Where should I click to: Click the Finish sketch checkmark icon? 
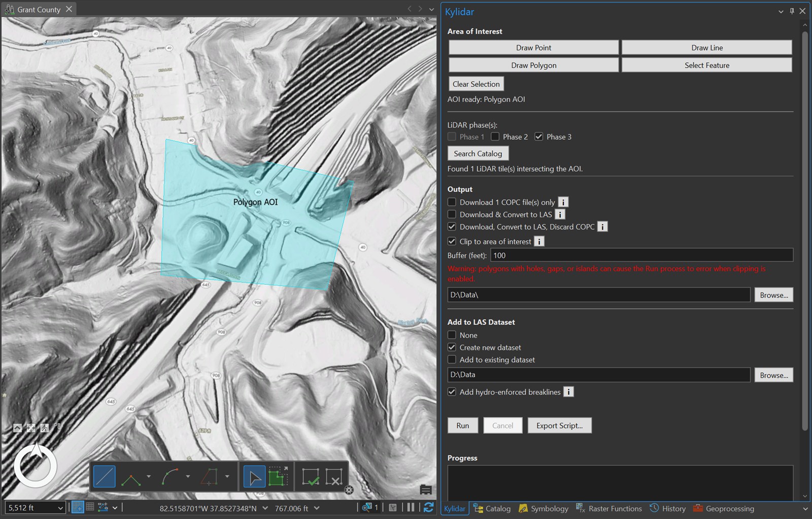coord(310,477)
